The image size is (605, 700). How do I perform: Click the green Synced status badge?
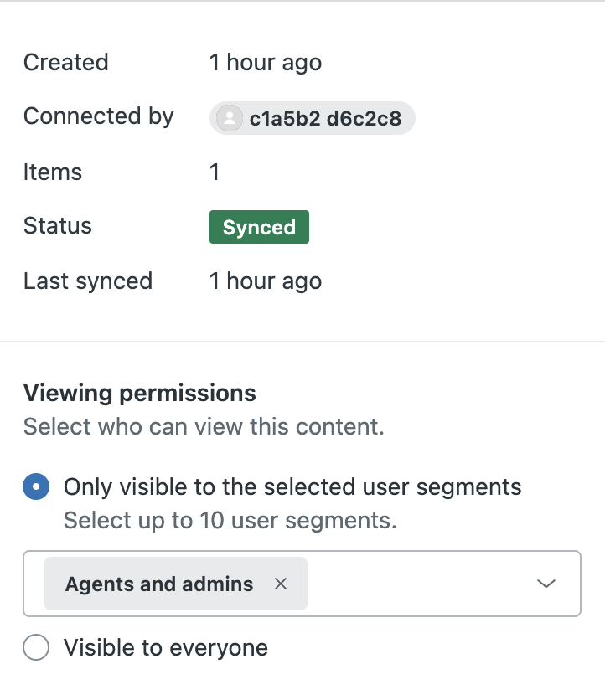259,228
